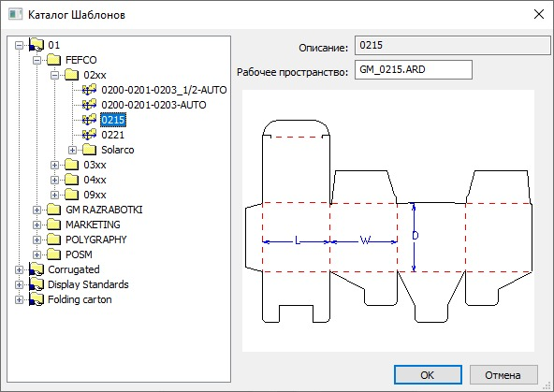This screenshot has height=392, width=554.
Task: Expand the 03xx folder
Action: point(54,165)
